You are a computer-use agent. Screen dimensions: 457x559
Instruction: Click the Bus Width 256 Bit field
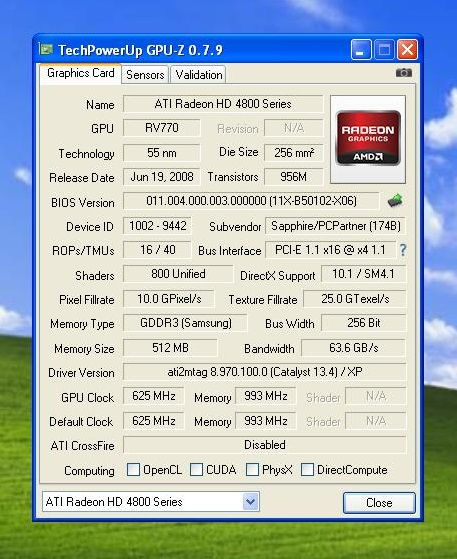point(364,323)
